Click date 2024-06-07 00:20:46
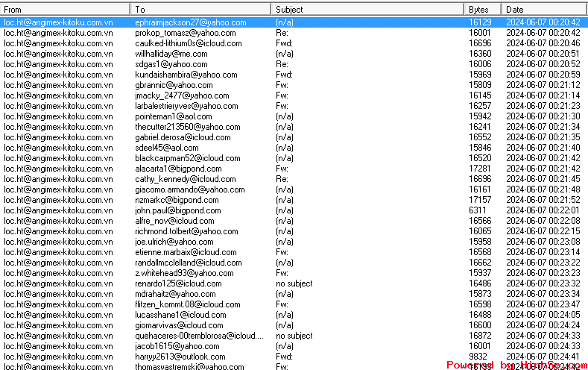Image resolution: width=588 pixels, height=370 pixels. point(543,43)
